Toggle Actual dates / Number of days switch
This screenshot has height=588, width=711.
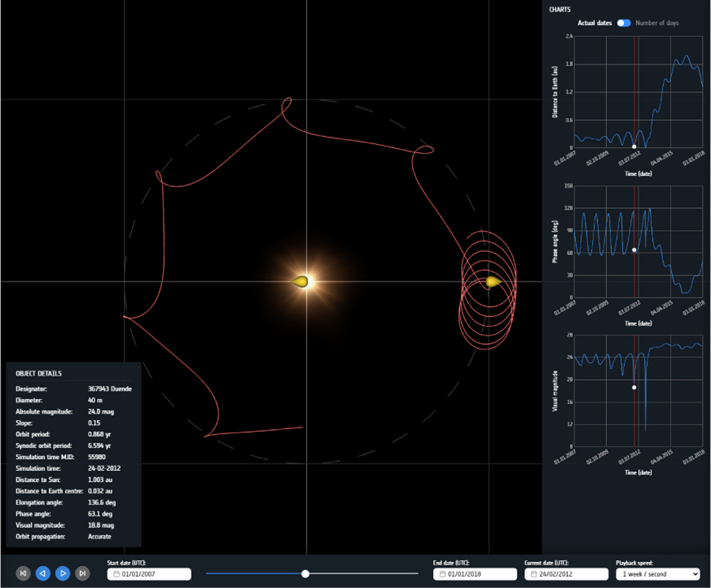[x=624, y=23]
